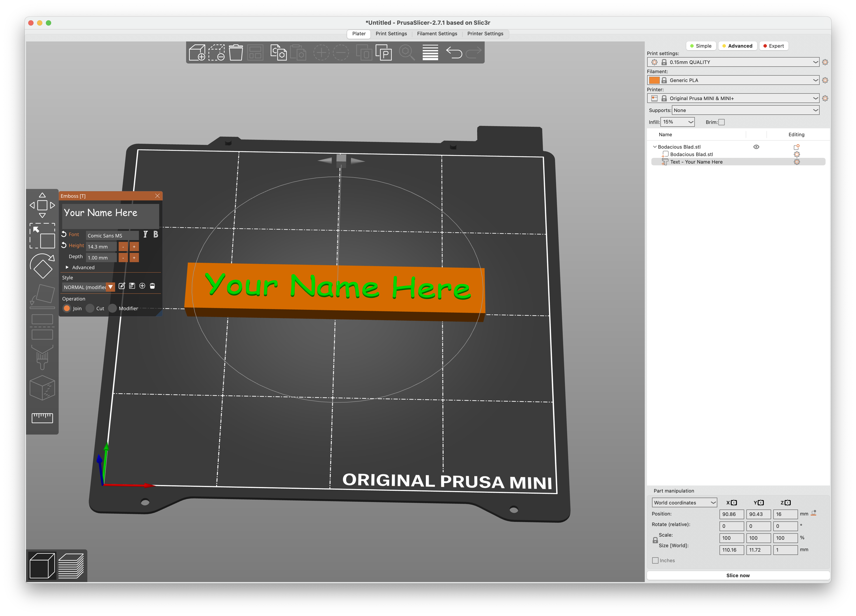Select the Move tool in left toolbar
856x616 pixels.
coord(42,205)
